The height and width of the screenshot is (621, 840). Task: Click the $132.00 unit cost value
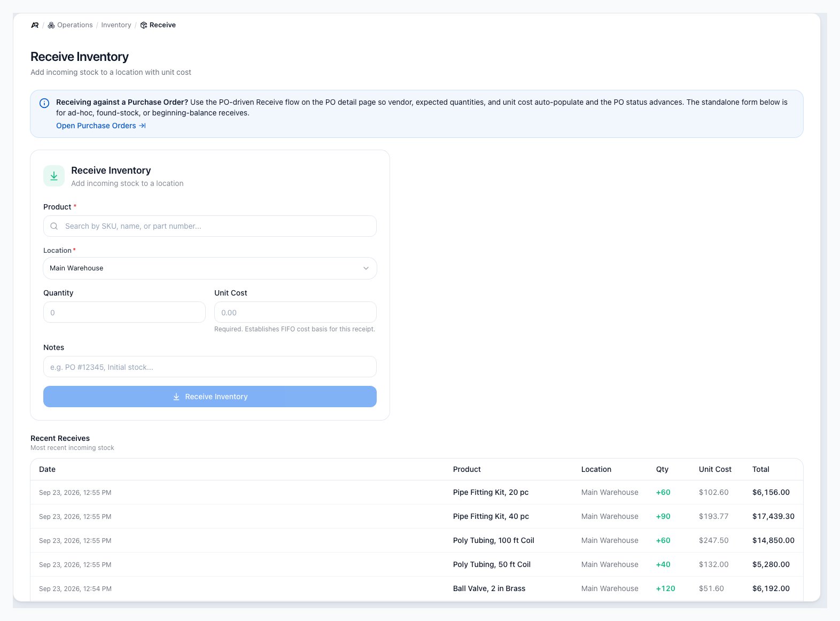713,564
